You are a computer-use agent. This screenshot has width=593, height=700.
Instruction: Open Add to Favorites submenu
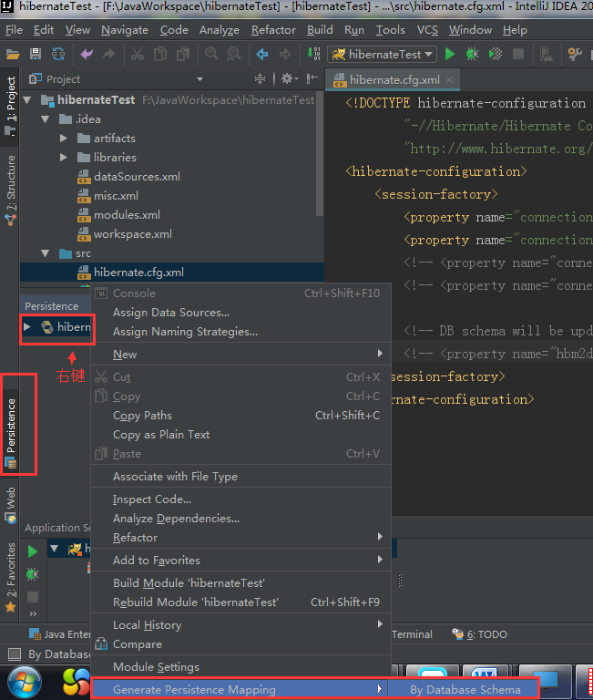pos(241,561)
